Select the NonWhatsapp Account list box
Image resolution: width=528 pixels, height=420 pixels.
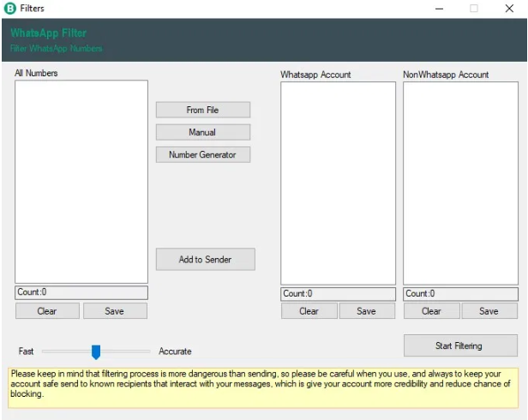tap(460, 183)
